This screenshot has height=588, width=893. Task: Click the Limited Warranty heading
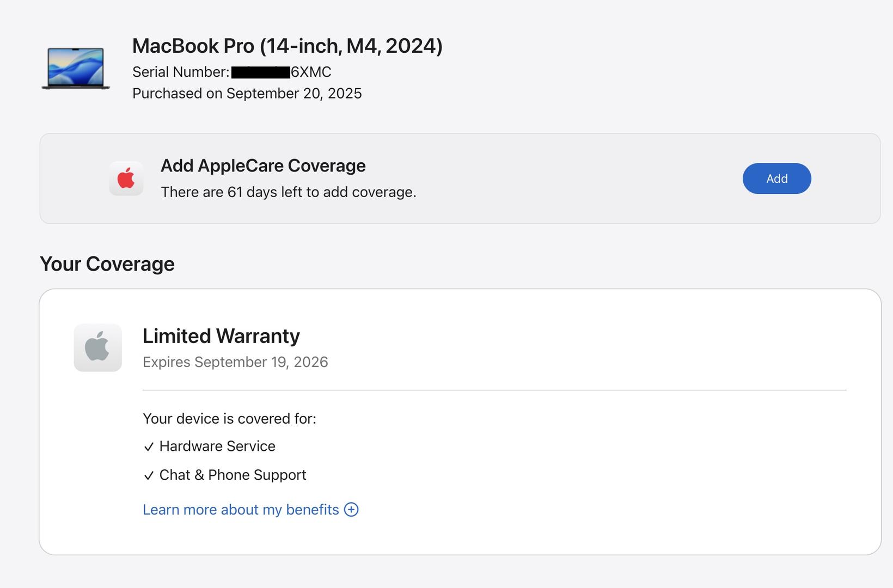[x=221, y=336]
